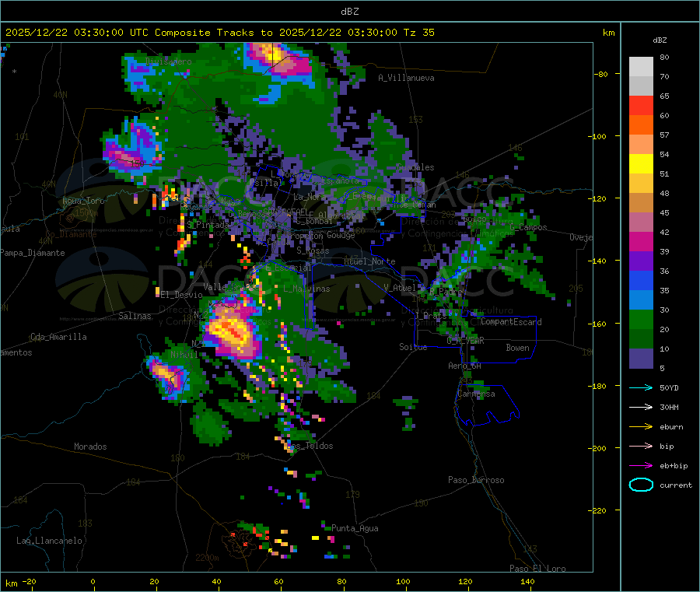This screenshot has height=592, width=700.
Task: Click the white 30HM arrow legend icon
Action: click(x=641, y=407)
